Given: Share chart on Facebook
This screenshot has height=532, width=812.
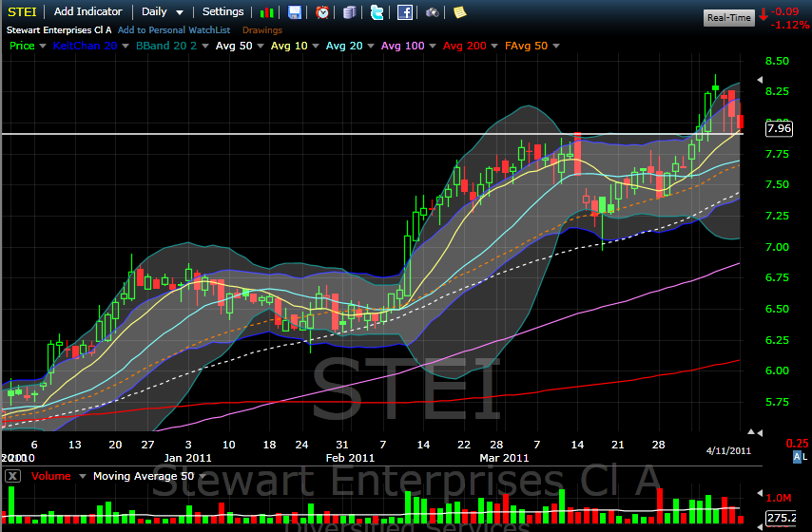Looking at the screenshot, I should click(x=404, y=12).
